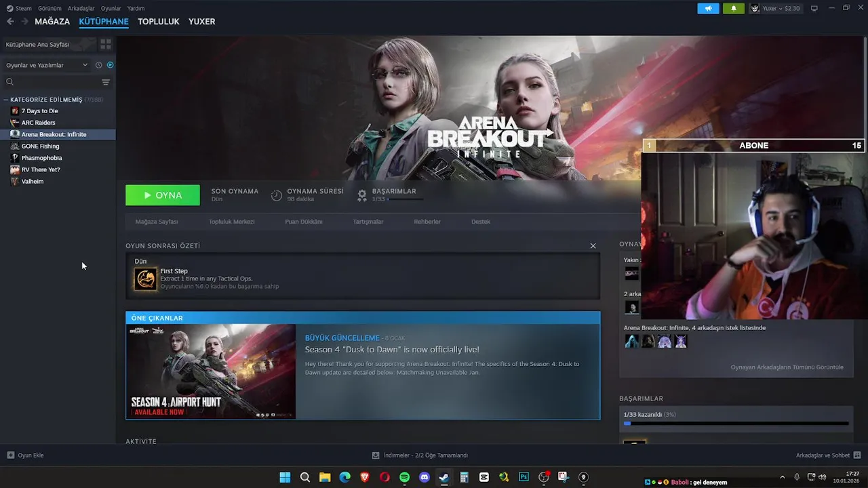Go to the Topluluk tab
Screen dimensions: 868x488
tap(159, 22)
